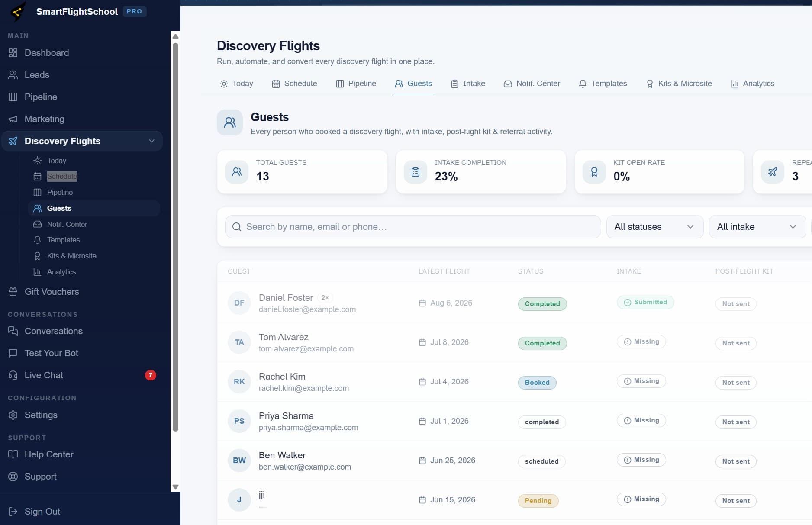This screenshot has width=812, height=525.
Task: Click the Submitted intake badge for Daniel Foster
Action: click(645, 302)
